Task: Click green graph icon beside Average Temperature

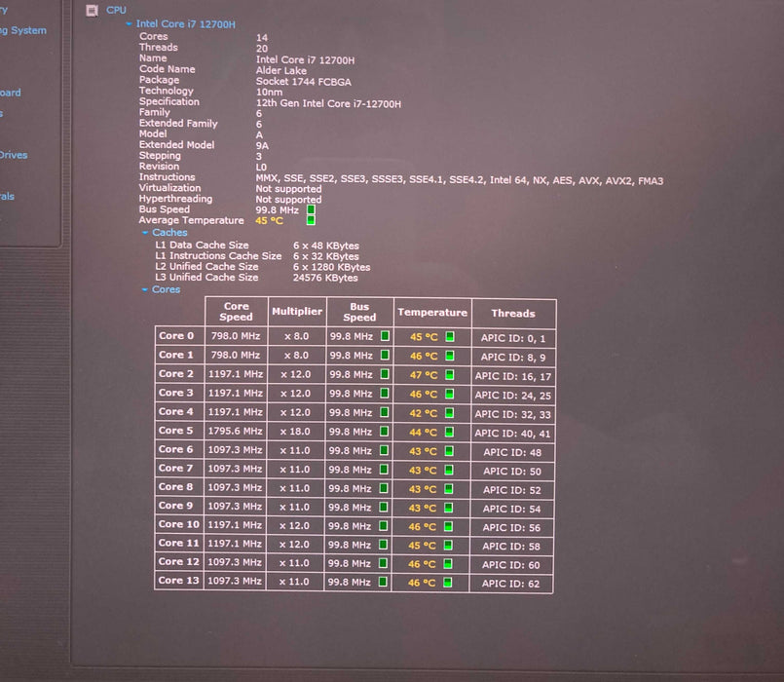Action: (311, 220)
